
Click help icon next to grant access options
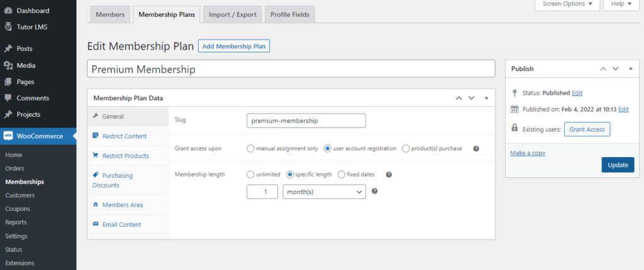[x=476, y=149]
